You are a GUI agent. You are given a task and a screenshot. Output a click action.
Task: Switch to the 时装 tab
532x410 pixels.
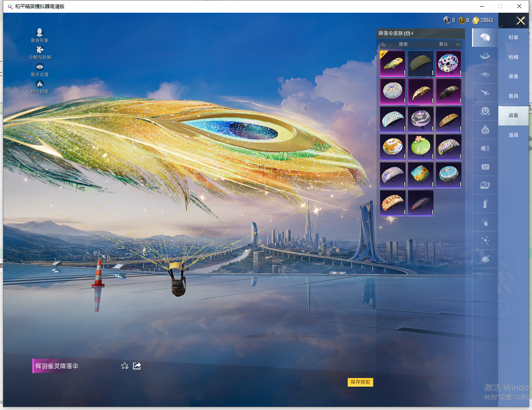(x=514, y=37)
